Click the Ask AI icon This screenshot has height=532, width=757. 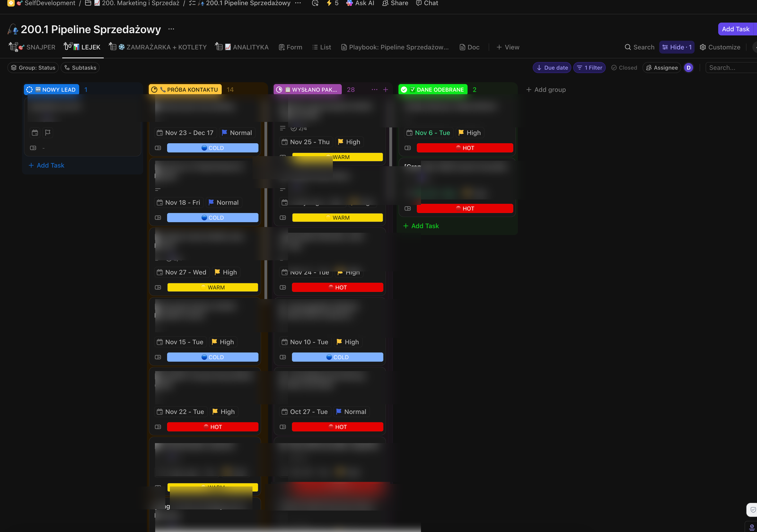[x=360, y=3]
